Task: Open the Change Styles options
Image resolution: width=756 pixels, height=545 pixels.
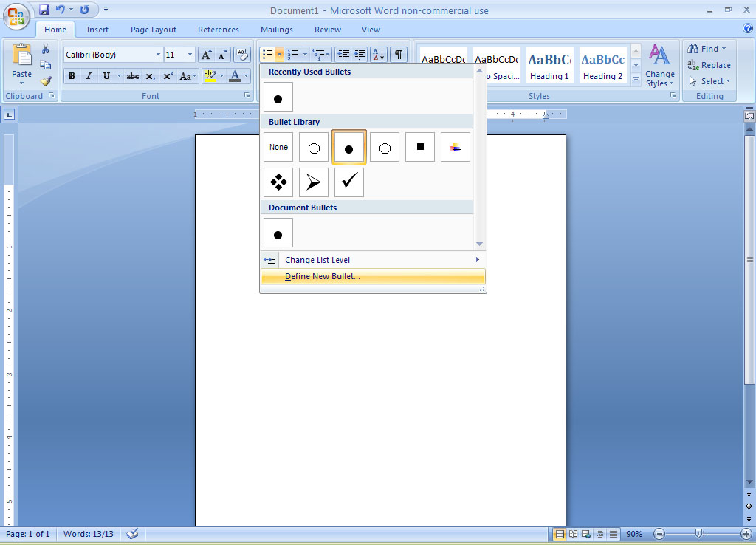Action: click(659, 65)
